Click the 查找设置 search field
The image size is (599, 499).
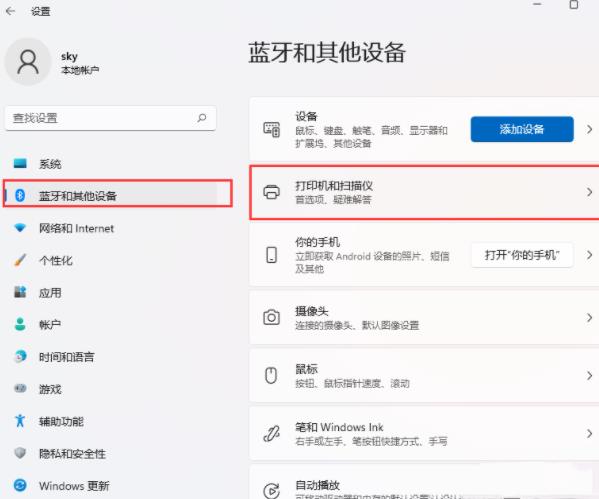(x=110, y=118)
